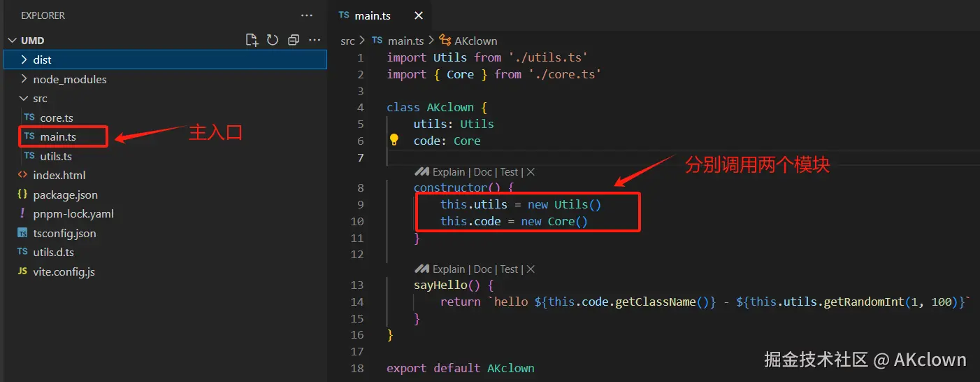
Task: Collapse the UMD root folder chevron
Action: pyautogui.click(x=12, y=41)
